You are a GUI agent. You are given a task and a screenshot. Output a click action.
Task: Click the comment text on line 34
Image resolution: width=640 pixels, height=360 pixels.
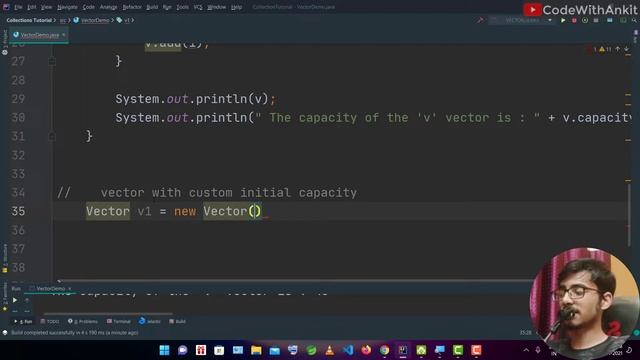pos(207,193)
